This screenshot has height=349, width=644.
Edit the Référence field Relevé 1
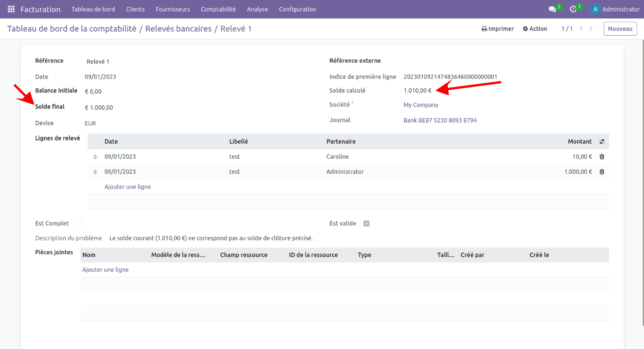pyautogui.click(x=98, y=62)
